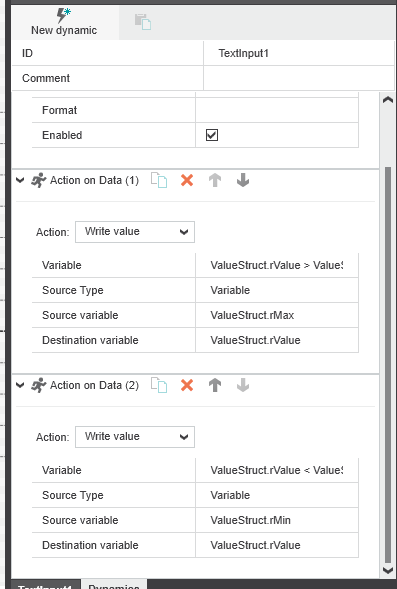Click Destination variable value in Action on Data (2)

pos(277,545)
